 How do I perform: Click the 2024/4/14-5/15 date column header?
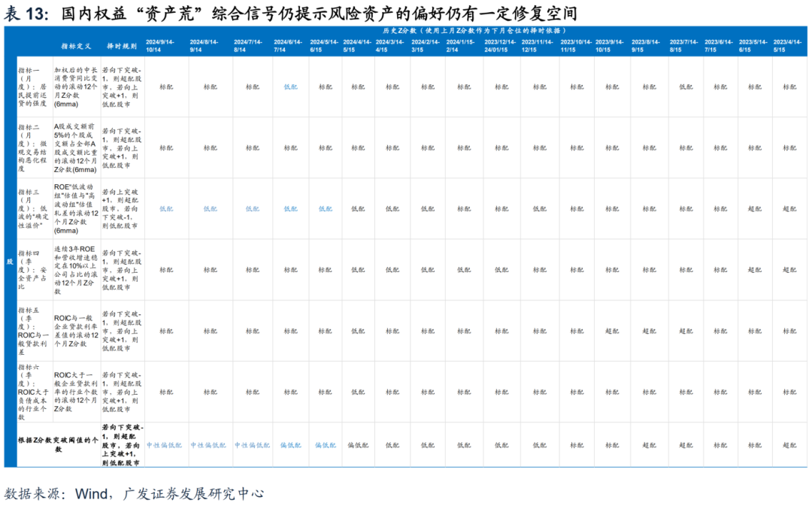point(357,46)
